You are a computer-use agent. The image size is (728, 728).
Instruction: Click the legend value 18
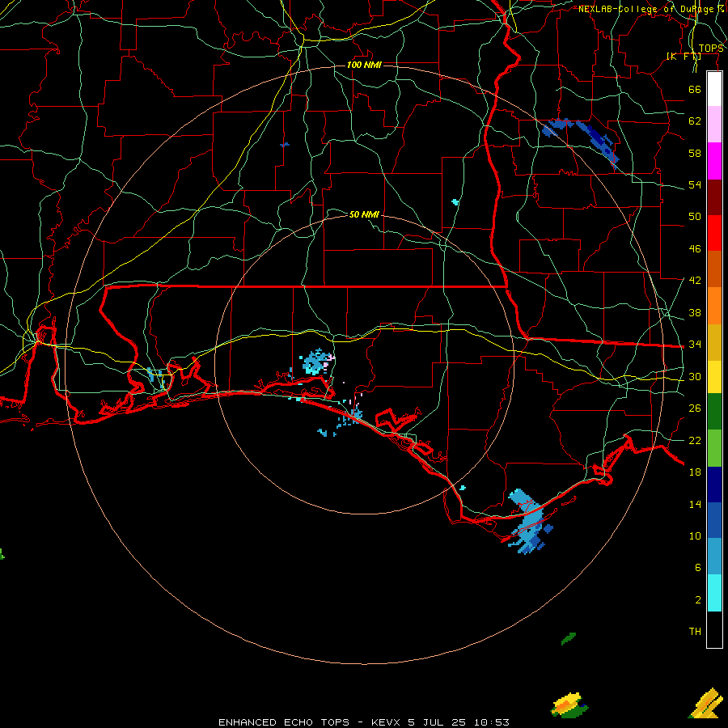tap(695, 472)
